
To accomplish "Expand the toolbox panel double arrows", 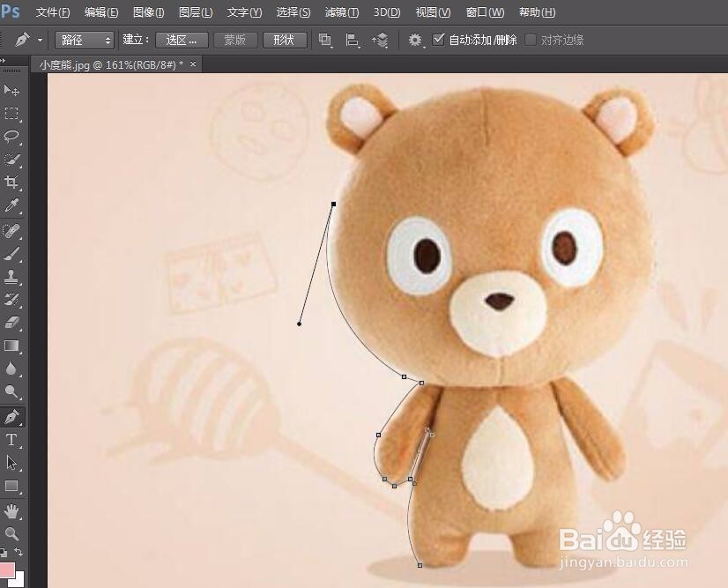I will (x=3, y=60).
